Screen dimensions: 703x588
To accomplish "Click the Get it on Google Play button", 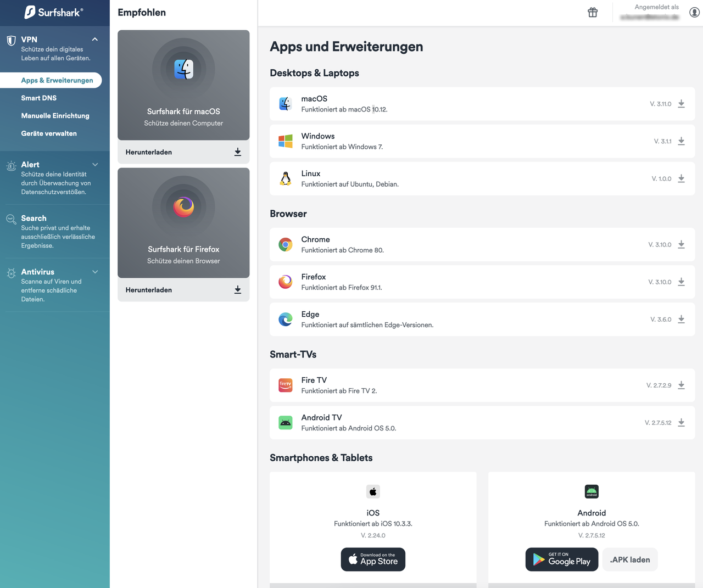I will click(562, 559).
